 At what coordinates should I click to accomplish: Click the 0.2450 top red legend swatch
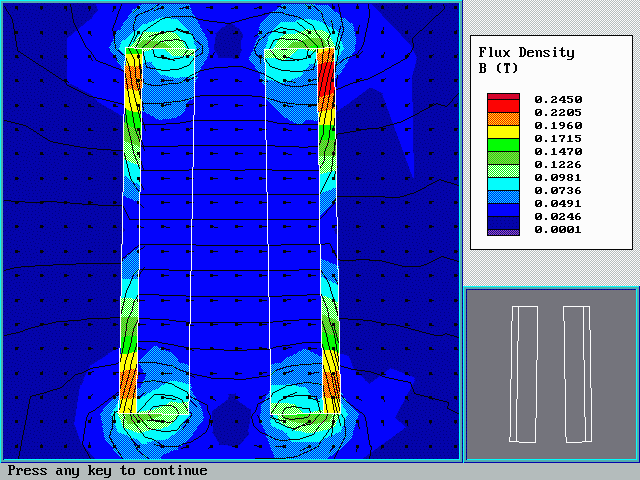click(x=503, y=96)
